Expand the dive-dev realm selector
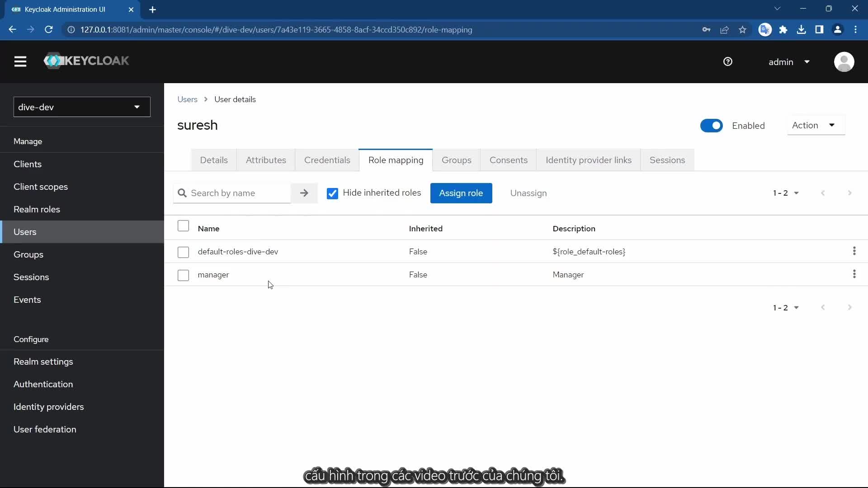Viewport: 868px width, 488px height. click(82, 107)
